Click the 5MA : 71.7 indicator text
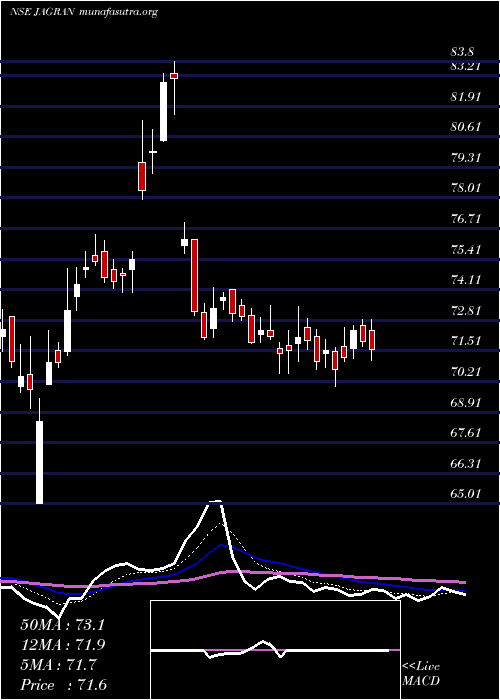The image size is (500, 700). point(58,665)
